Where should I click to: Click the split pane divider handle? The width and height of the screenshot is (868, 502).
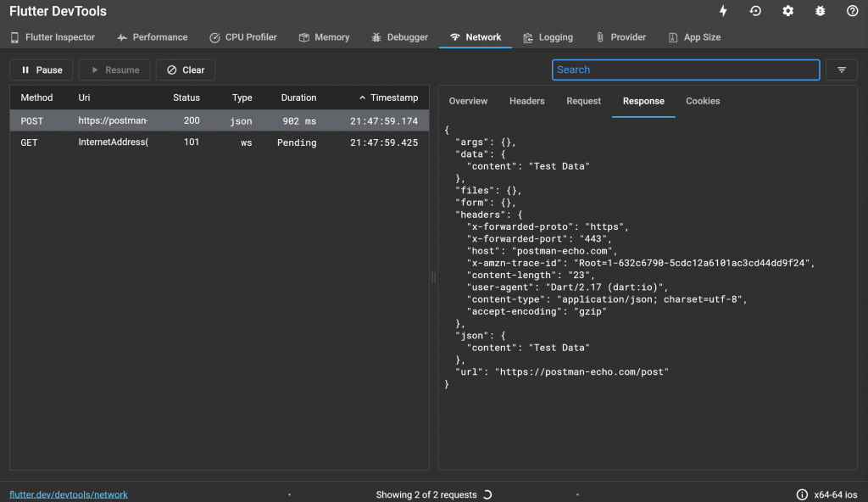(433, 277)
